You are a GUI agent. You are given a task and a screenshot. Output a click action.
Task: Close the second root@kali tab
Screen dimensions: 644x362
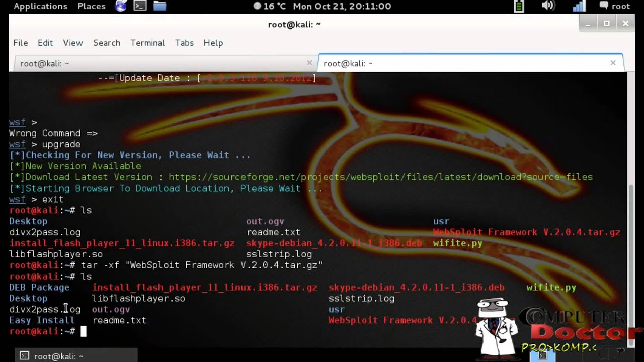(613, 63)
